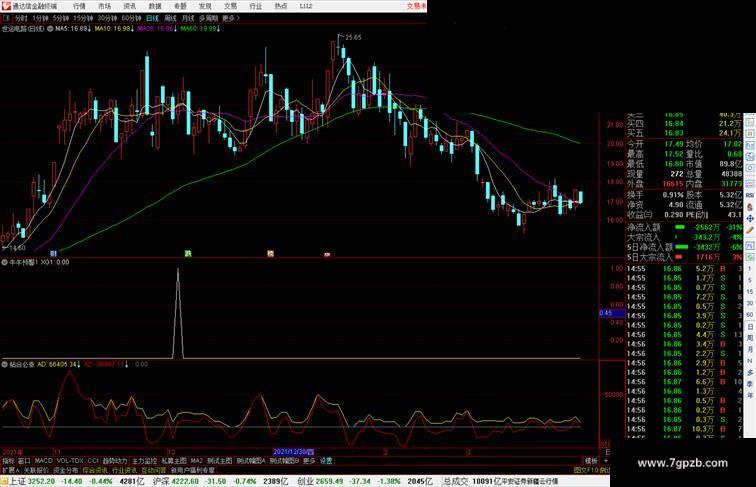Open 设置 in the indicator bar
This screenshot has width=756, height=487.
click(326, 461)
